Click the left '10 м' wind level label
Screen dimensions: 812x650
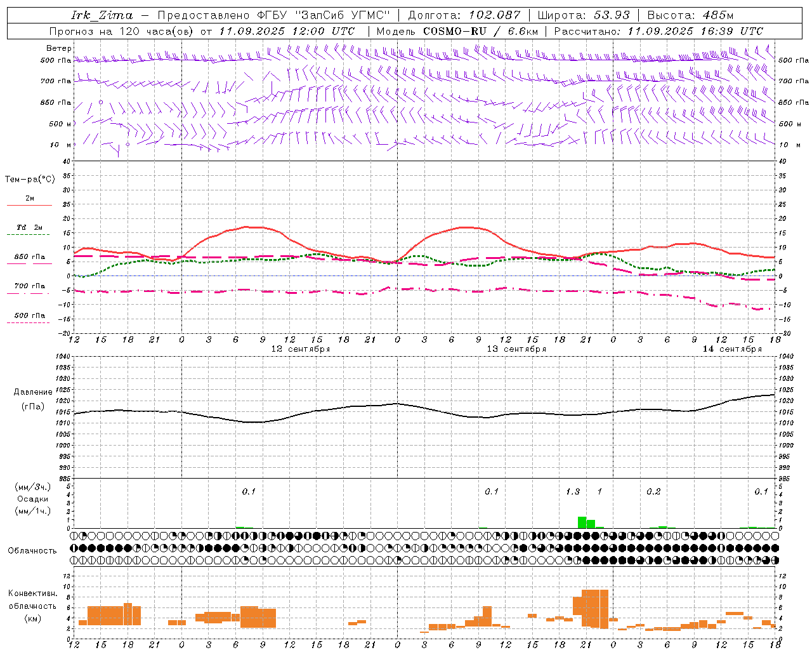(x=61, y=145)
